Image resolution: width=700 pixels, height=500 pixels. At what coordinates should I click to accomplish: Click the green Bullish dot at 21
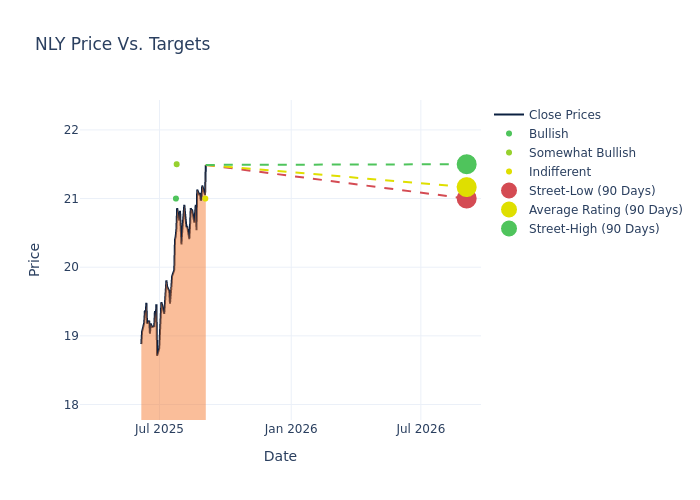(175, 198)
